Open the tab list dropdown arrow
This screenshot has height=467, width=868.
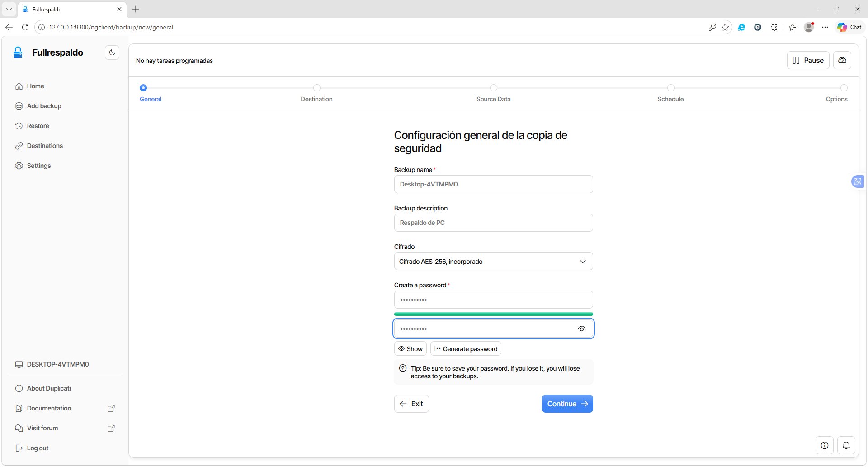point(9,9)
